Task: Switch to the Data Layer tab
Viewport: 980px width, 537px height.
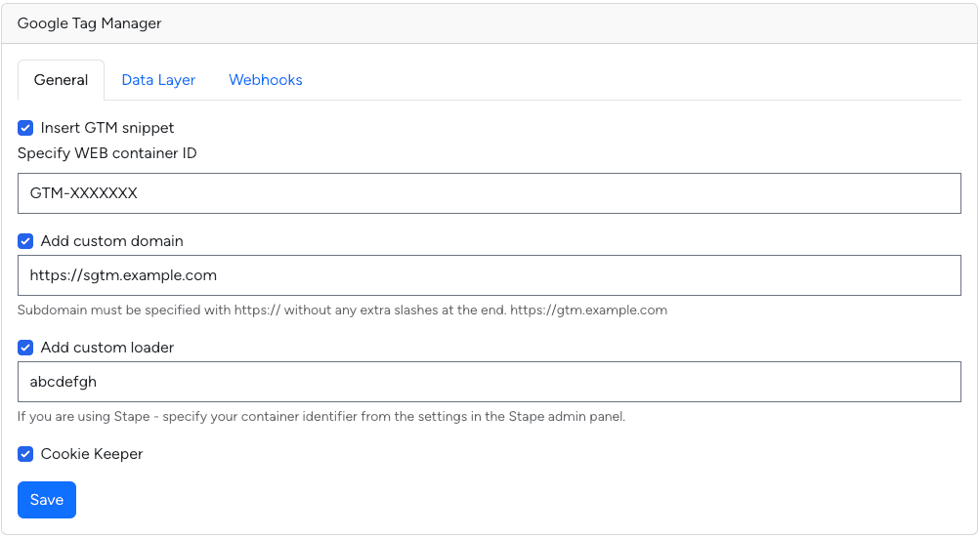Action: 158,80
